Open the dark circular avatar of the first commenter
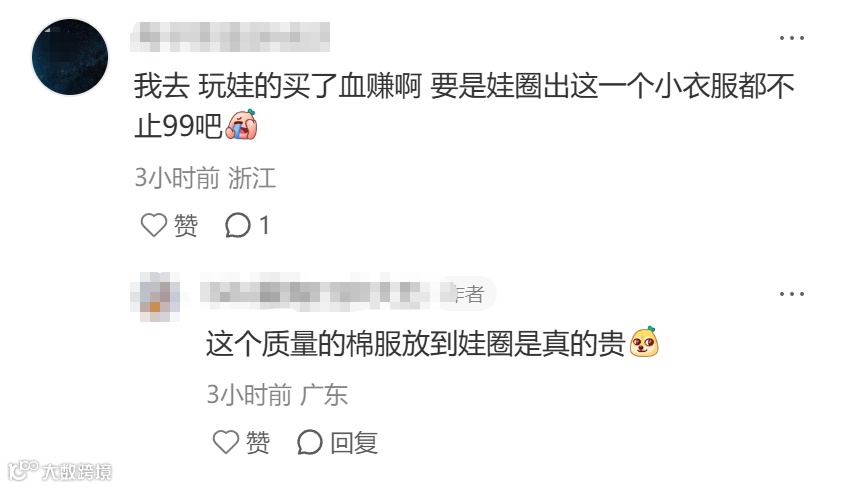Screen dimensions: 856x488 [70, 57]
